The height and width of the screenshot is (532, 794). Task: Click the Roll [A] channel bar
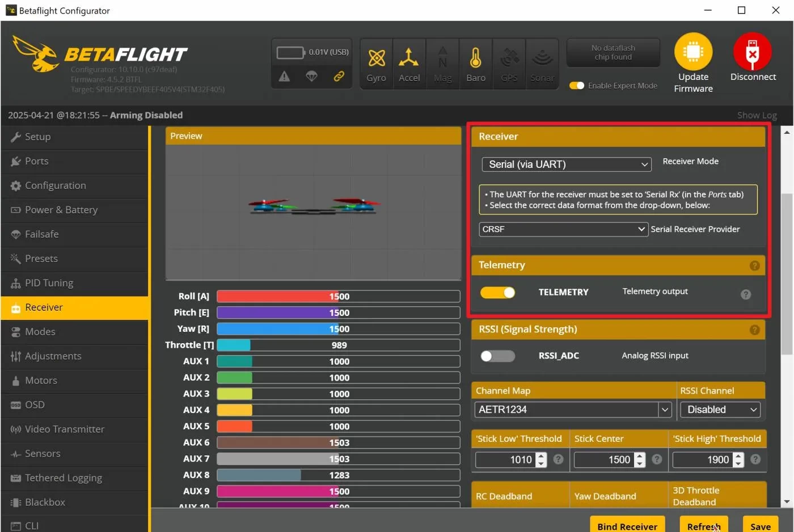(x=338, y=297)
